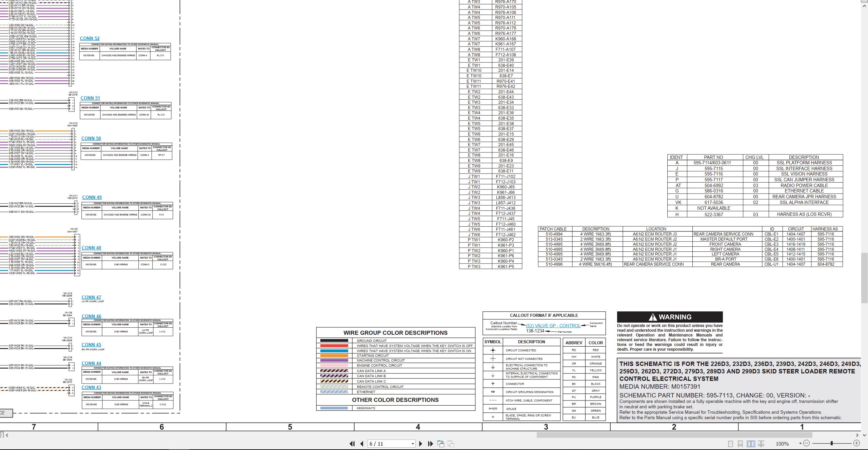Open the CONN 52 link
868x450 pixels.
[x=90, y=39]
